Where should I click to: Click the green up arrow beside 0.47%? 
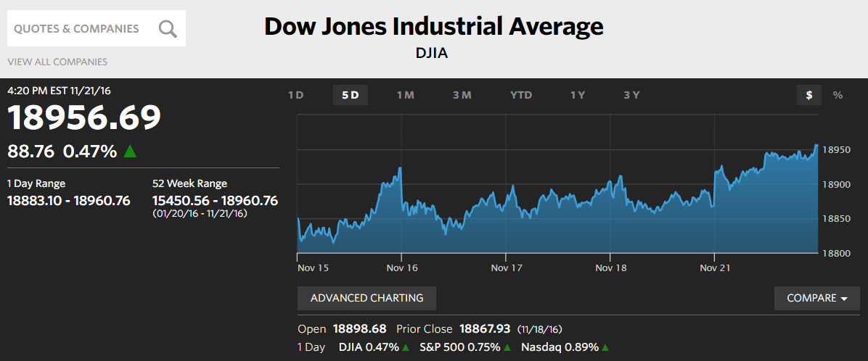(130, 151)
